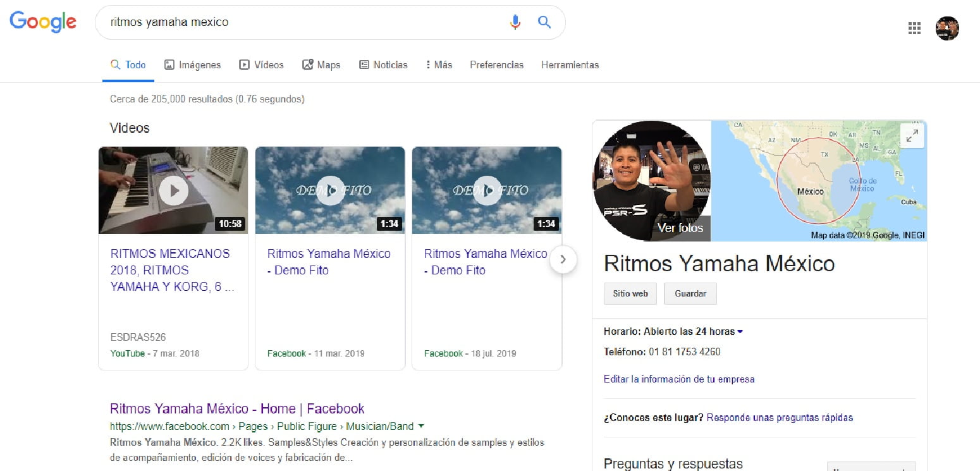
Task: Click the ESDRAS526 channel name
Action: [x=138, y=338]
